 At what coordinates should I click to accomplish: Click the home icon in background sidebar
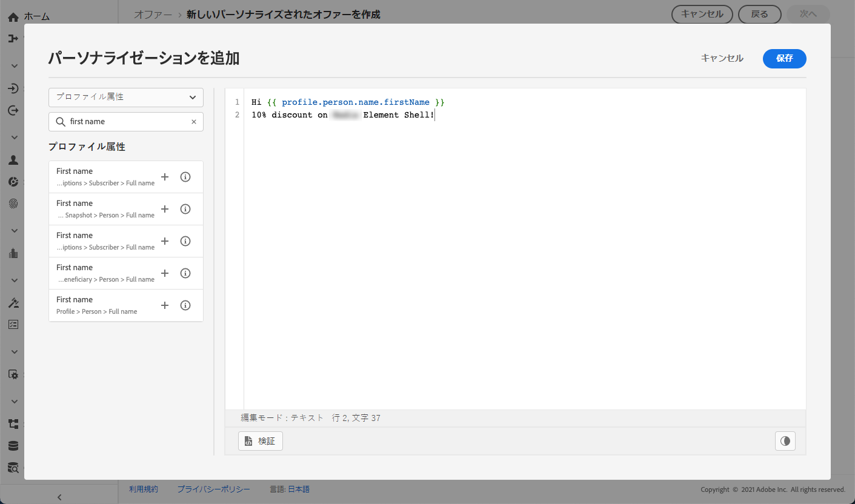(x=13, y=18)
